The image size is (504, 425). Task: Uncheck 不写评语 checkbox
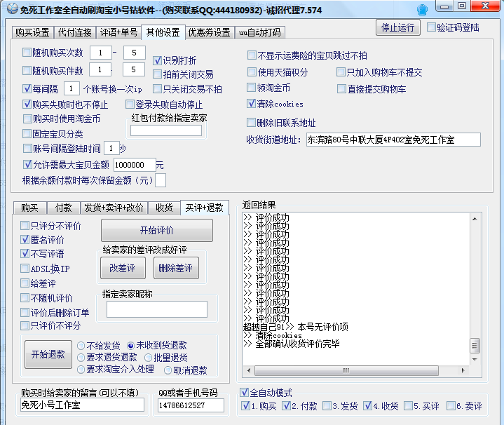point(25,253)
